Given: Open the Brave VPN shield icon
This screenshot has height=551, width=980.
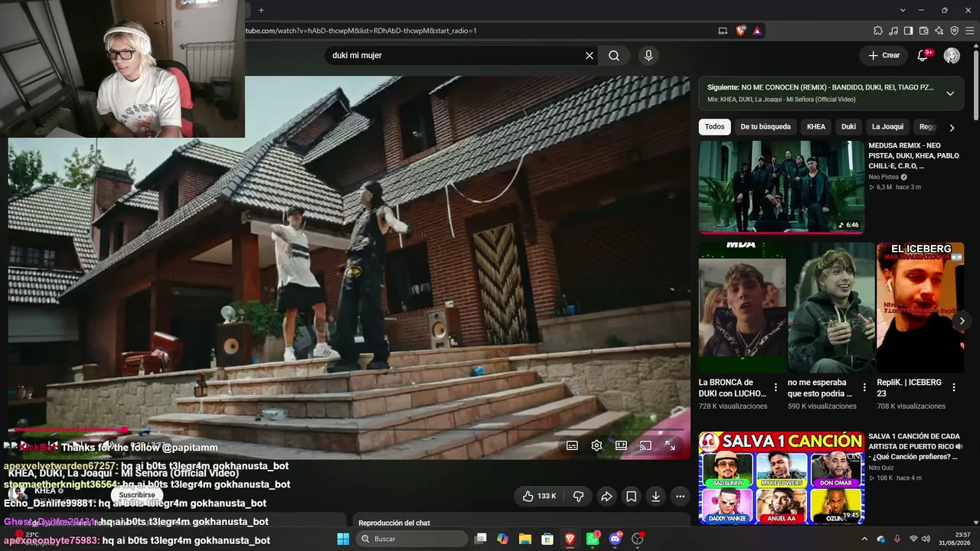Looking at the screenshot, I should click(x=954, y=31).
